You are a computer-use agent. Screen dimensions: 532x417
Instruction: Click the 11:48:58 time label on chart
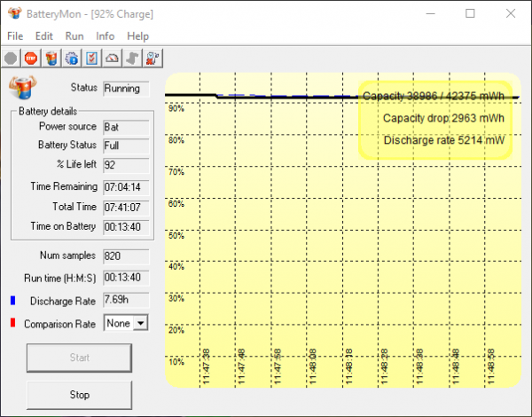click(x=491, y=366)
